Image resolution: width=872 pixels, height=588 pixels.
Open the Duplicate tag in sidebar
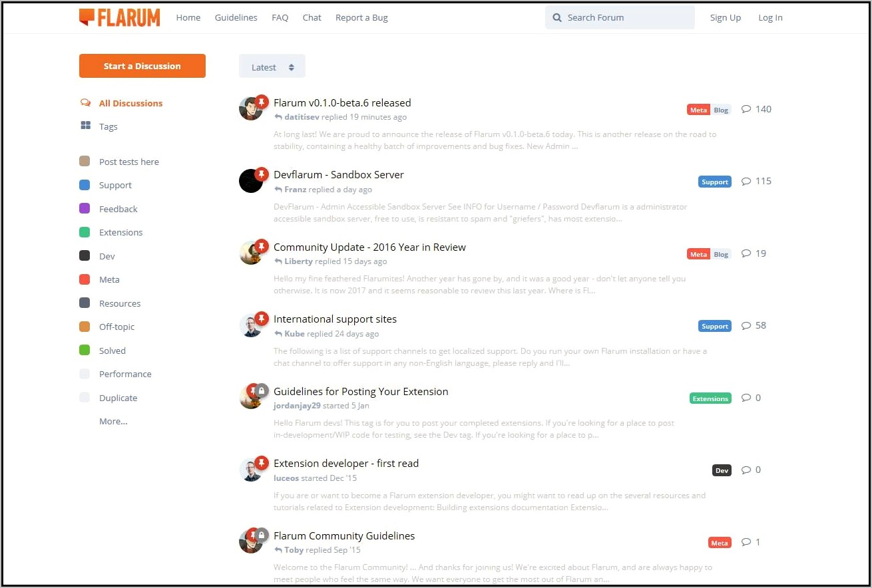click(x=118, y=398)
